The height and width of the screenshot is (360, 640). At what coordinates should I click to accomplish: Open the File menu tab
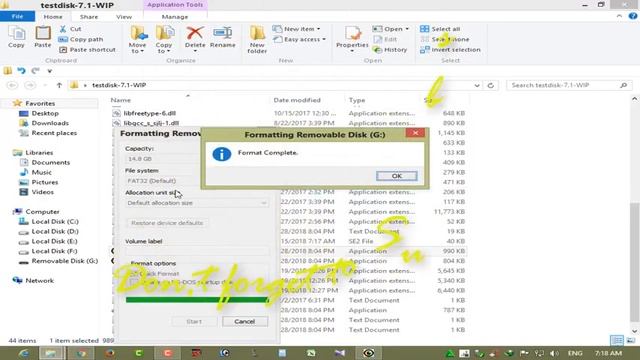18,16
